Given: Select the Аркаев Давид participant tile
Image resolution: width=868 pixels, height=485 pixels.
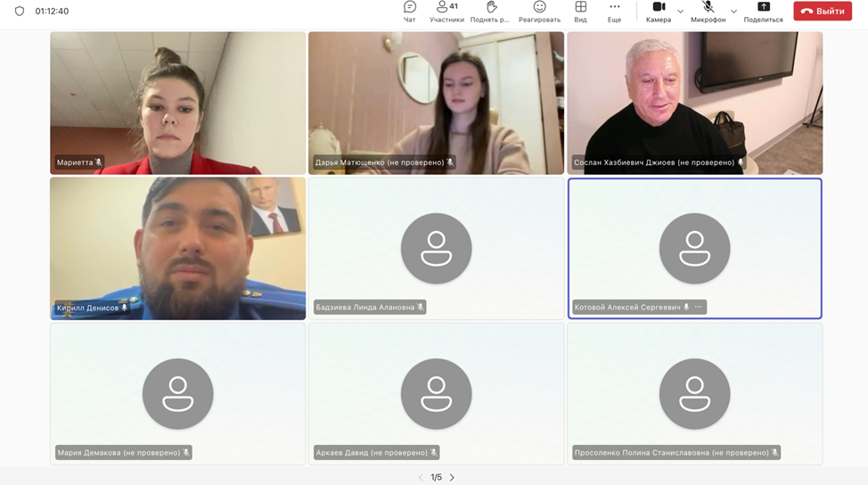Looking at the screenshot, I should point(436,393).
